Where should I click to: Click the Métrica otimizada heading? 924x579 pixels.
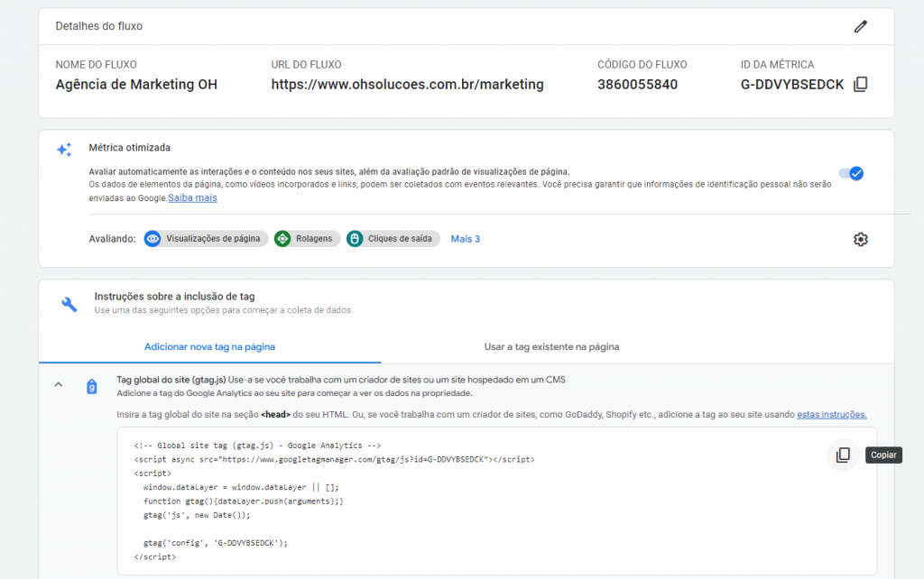pos(130,148)
